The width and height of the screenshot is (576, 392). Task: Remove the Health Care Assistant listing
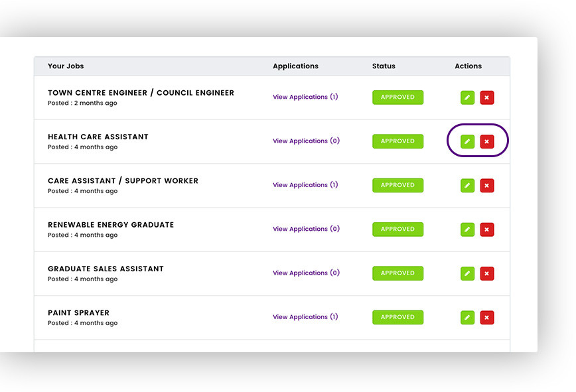pos(487,141)
